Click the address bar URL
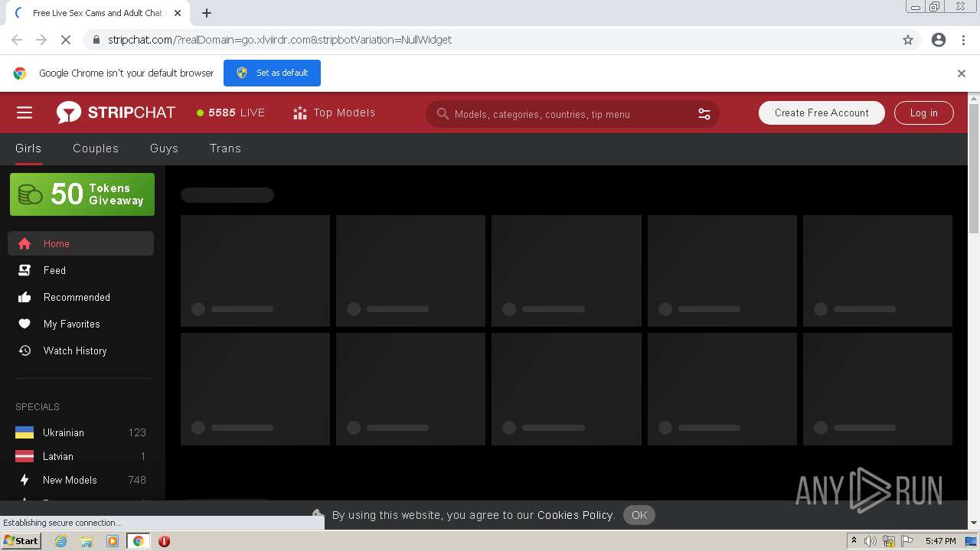Screen dimensions: 980x551 point(279,40)
